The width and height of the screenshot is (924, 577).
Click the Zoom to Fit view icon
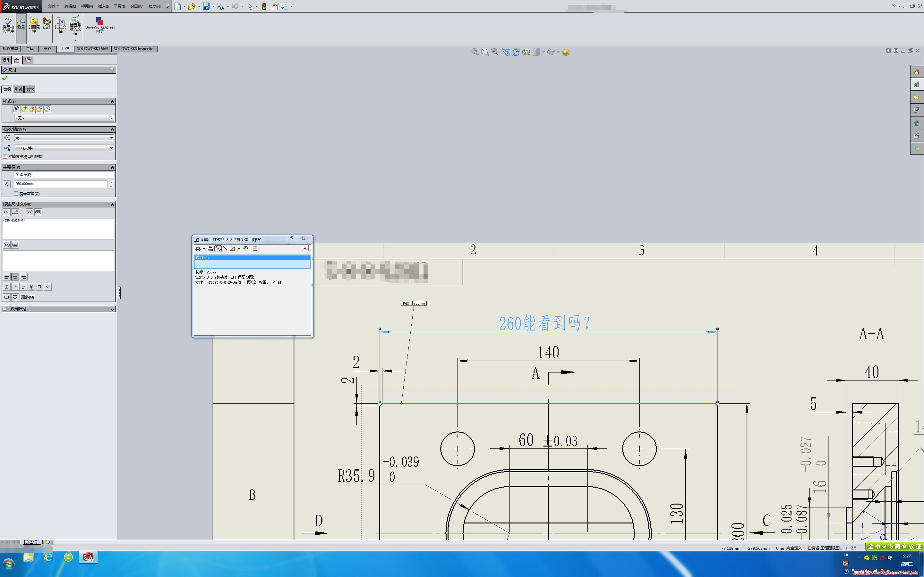(x=485, y=52)
